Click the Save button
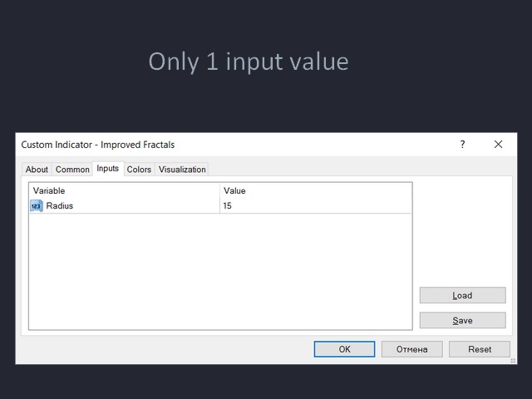The image size is (532, 399). click(x=462, y=320)
